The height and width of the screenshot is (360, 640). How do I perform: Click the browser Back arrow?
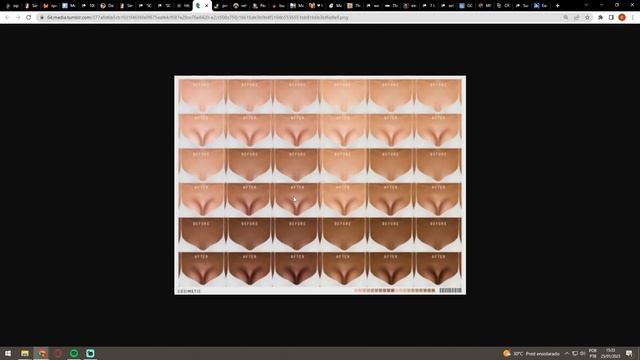[x=7, y=18]
